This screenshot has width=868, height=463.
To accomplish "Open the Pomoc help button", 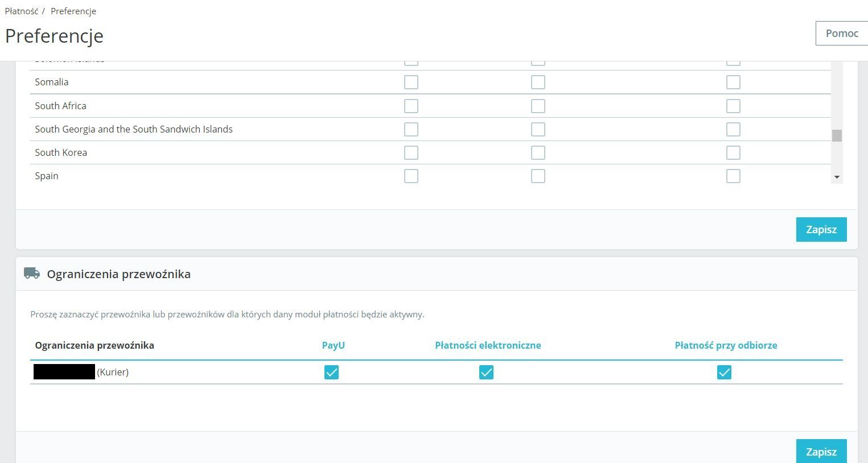I will [x=842, y=33].
